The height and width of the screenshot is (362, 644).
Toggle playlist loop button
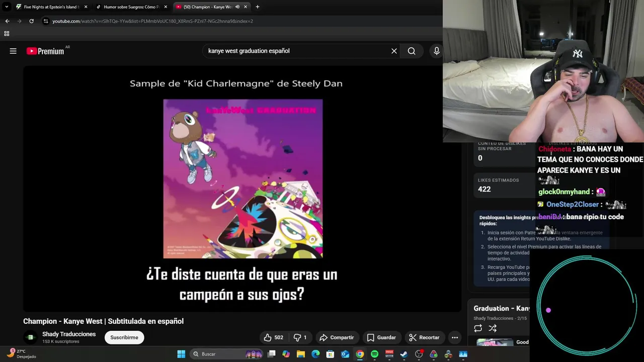point(478,328)
